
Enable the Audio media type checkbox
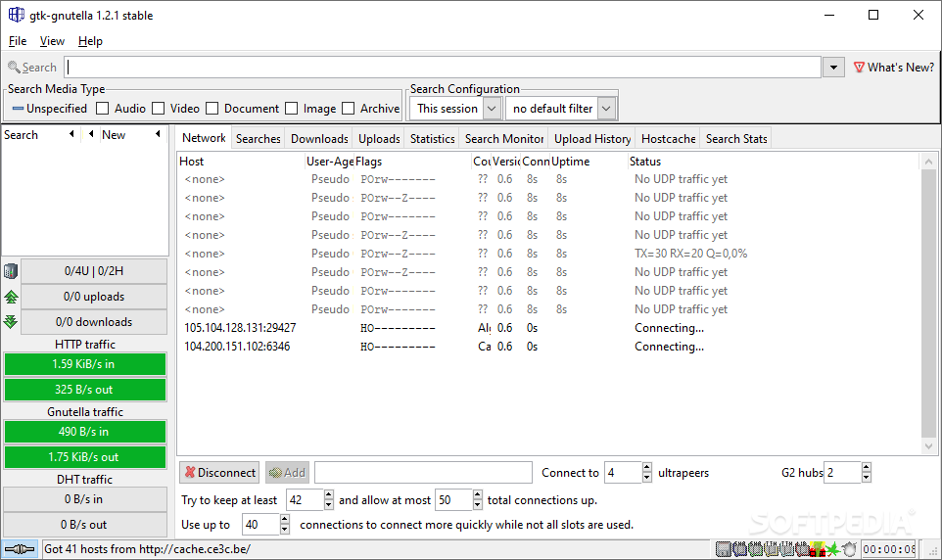[x=103, y=108]
